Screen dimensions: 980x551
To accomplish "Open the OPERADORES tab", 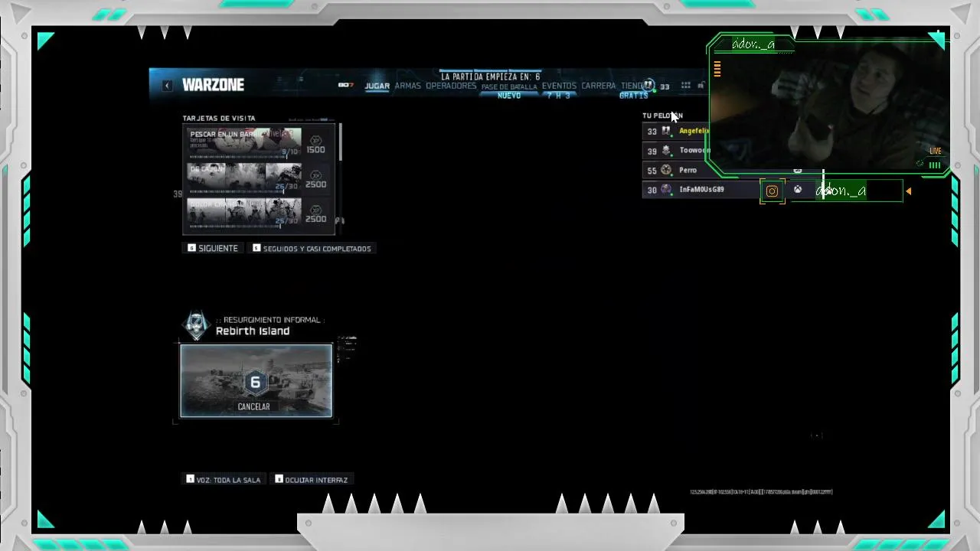I will [451, 86].
